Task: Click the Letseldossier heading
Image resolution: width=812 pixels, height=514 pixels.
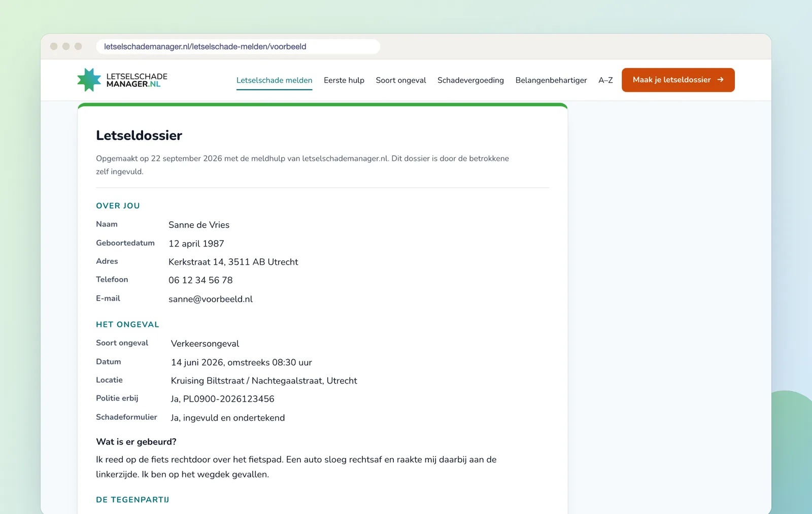Action: pyautogui.click(x=139, y=135)
